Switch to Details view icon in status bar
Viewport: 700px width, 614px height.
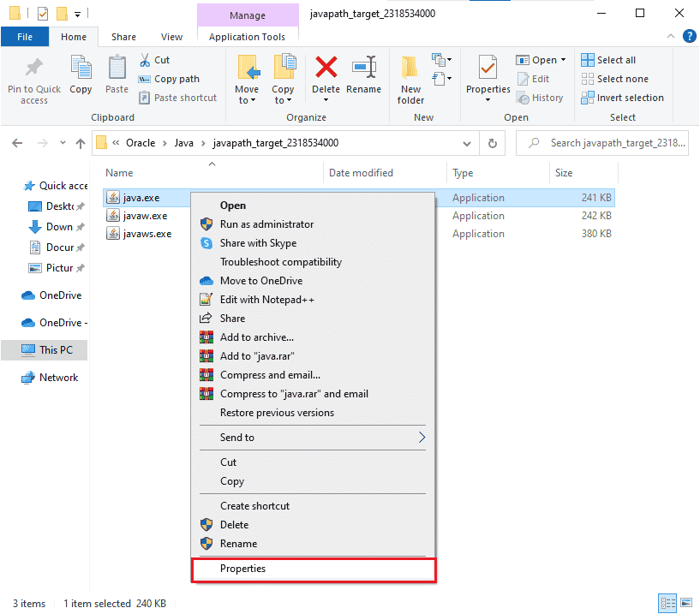pos(667,603)
